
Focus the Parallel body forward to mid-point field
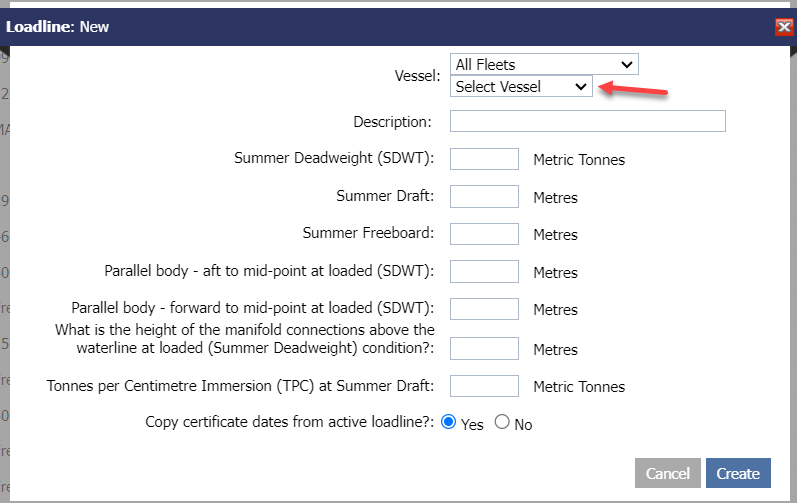pyautogui.click(x=484, y=310)
